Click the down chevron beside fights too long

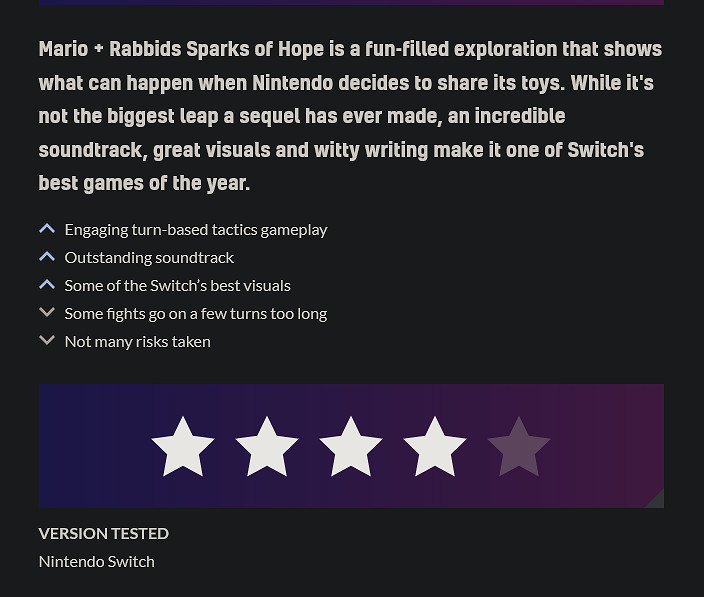pyautogui.click(x=47, y=313)
